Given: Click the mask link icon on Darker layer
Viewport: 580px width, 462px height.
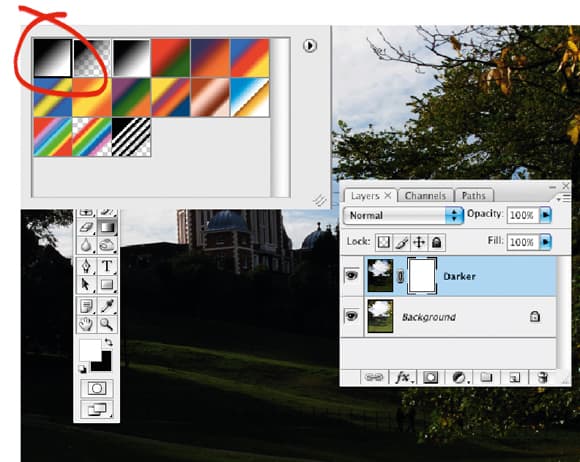Looking at the screenshot, I should click(x=400, y=277).
